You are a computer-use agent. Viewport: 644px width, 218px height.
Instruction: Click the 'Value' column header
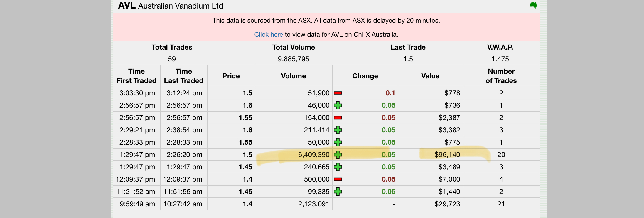[430, 76]
